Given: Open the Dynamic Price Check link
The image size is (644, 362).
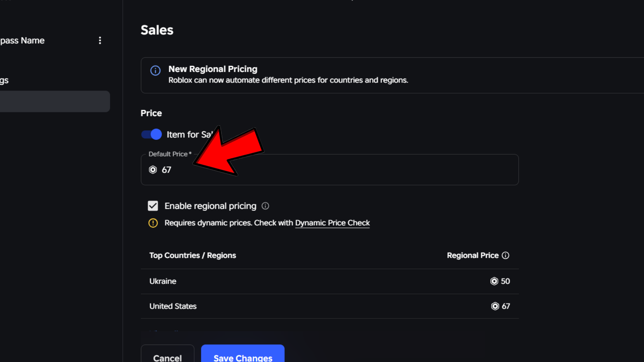Looking at the screenshot, I should coord(332,223).
